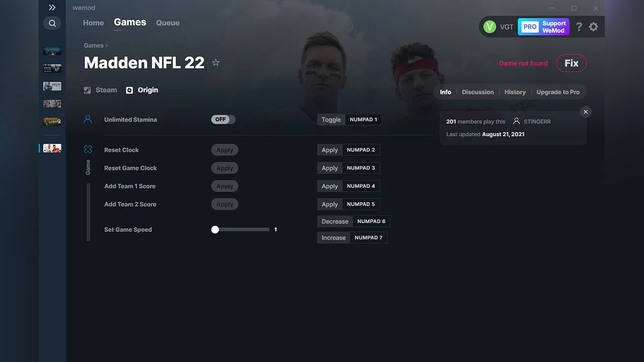Click the blue X icon beside Reset Clock

point(88,150)
